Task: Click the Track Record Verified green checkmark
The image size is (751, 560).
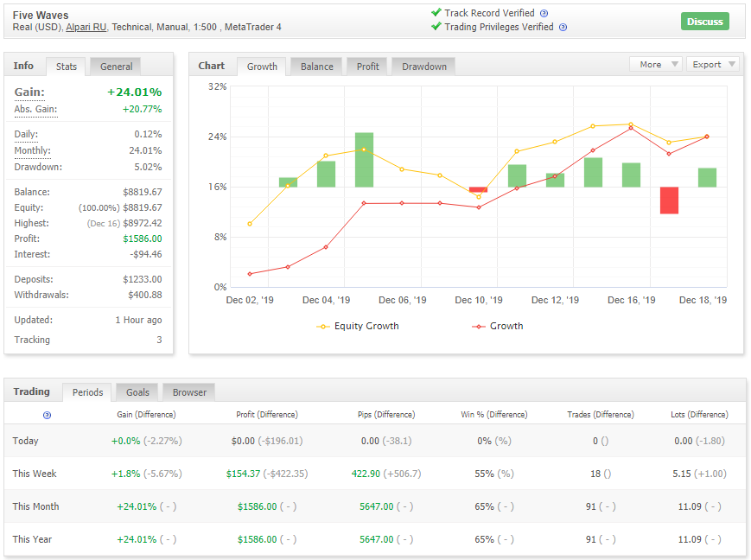Action: pyautogui.click(x=436, y=12)
